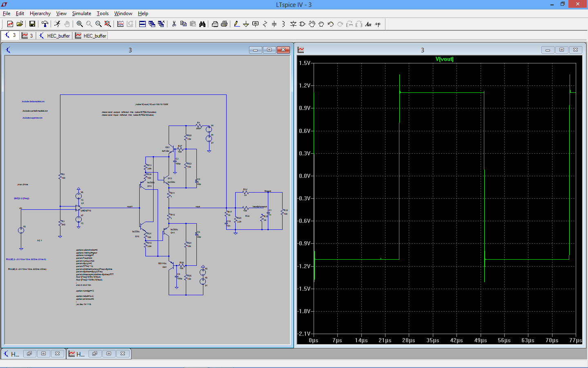Maximize the minimized waveform H... window

tap(109, 354)
